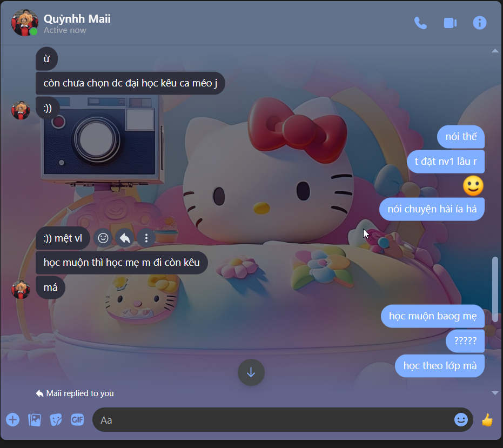The height and width of the screenshot is (448, 503).
Task: Select the "nói thế" message
Action: tap(461, 137)
